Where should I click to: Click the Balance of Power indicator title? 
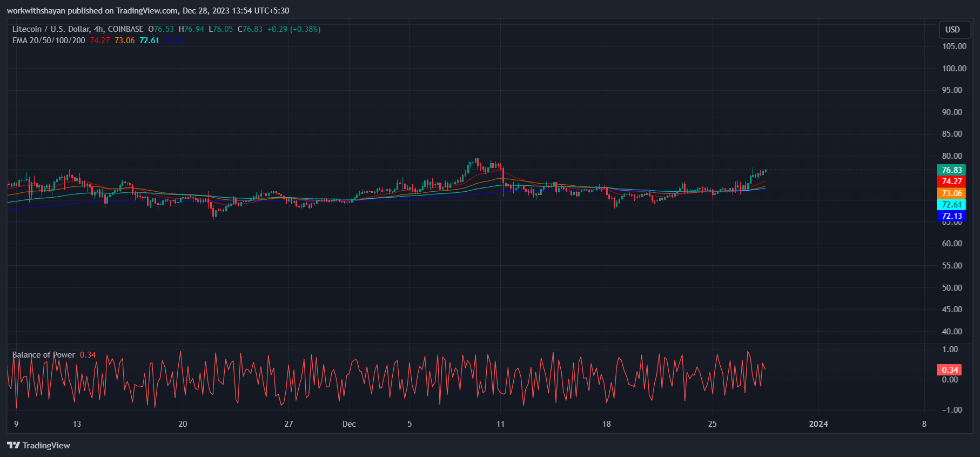(44, 355)
